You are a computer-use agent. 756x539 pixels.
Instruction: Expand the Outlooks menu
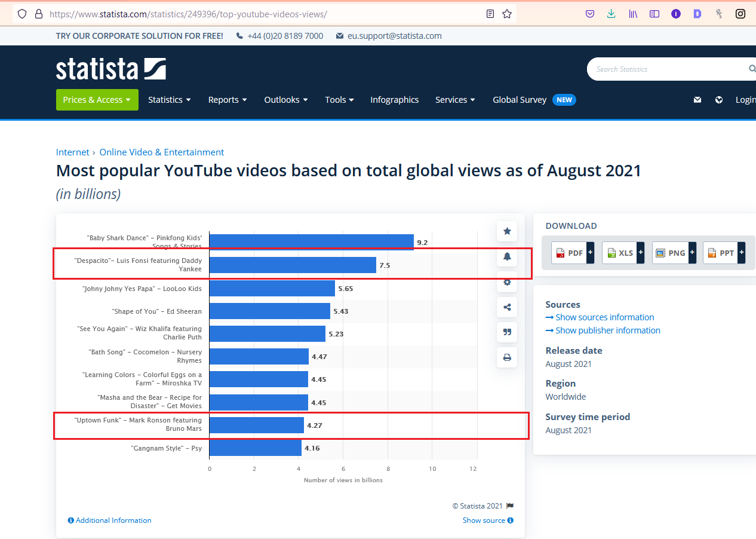pyautogui.click(x=286, y=100)
